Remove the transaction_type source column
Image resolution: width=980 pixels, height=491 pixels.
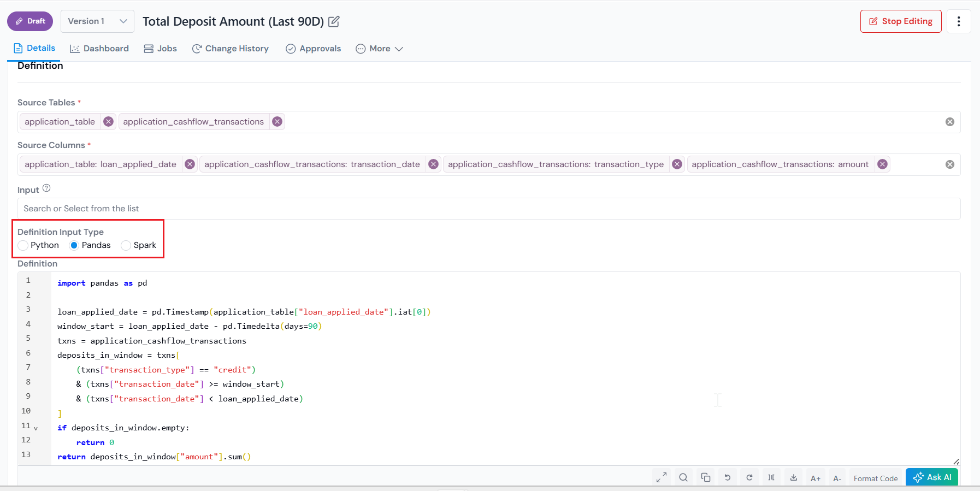(x=677, y=164)
